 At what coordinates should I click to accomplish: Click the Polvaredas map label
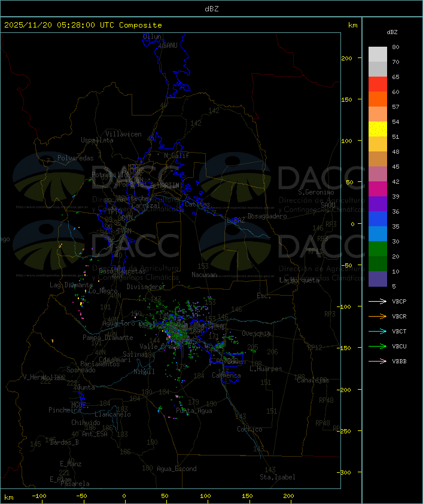tap(75, 158)
